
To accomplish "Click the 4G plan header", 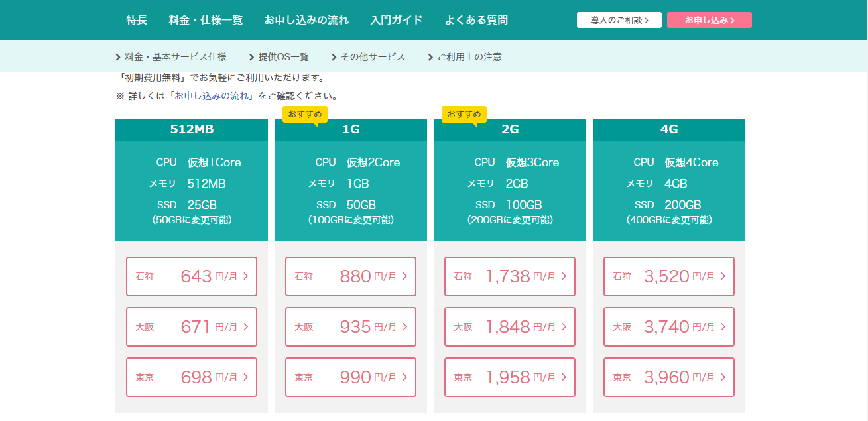I will (x=668, y=130).
